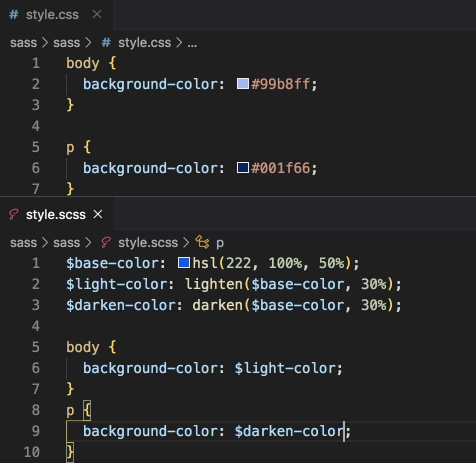Click the highlighted opening brace on line 8 of style.scss
The width and height of the screenshot is (476, 463).
point(87,410)
